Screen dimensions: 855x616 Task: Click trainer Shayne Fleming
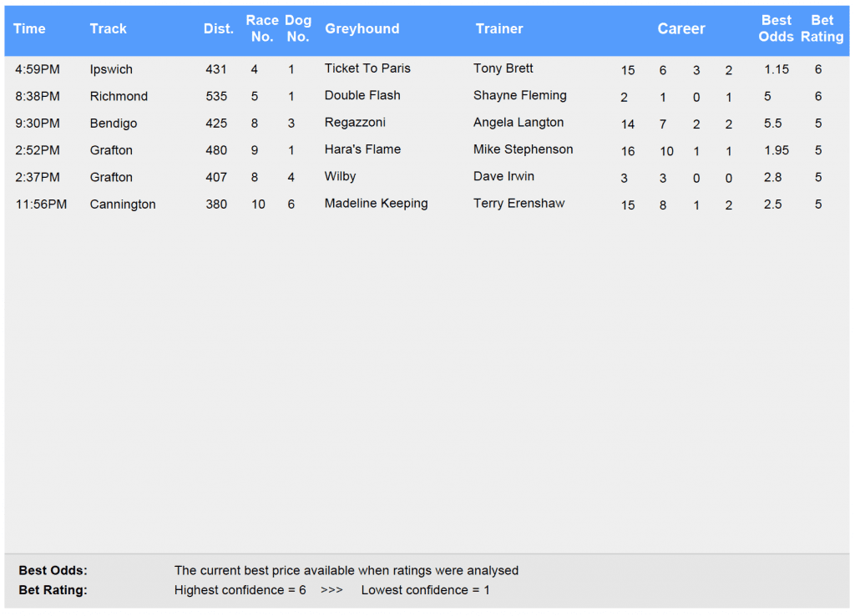[x=519, y=95]
